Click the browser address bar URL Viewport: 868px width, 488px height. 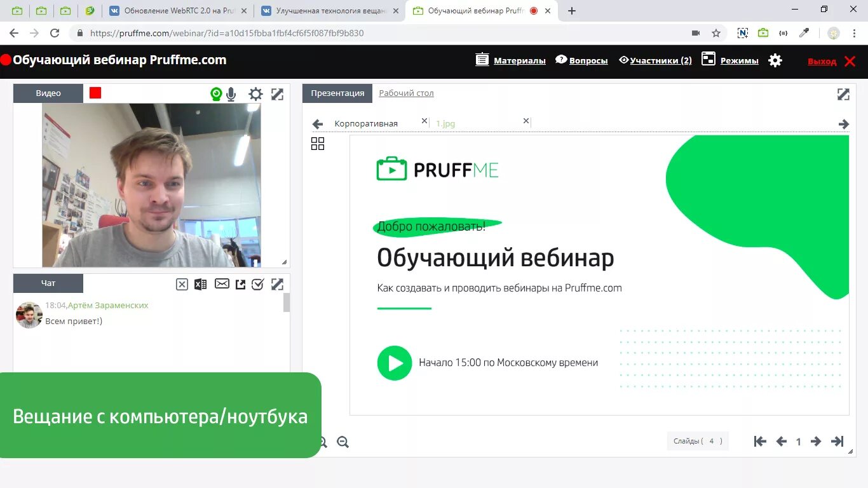[227, 33]
